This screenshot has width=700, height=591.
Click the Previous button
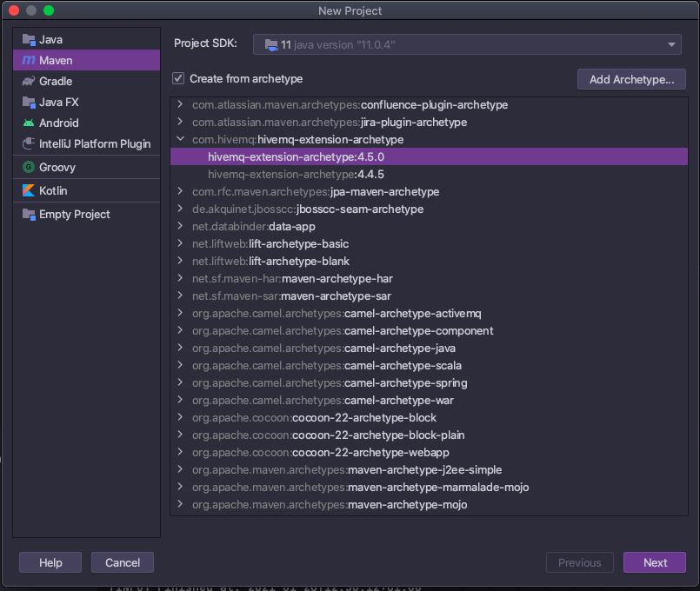[x=579, y=562]
